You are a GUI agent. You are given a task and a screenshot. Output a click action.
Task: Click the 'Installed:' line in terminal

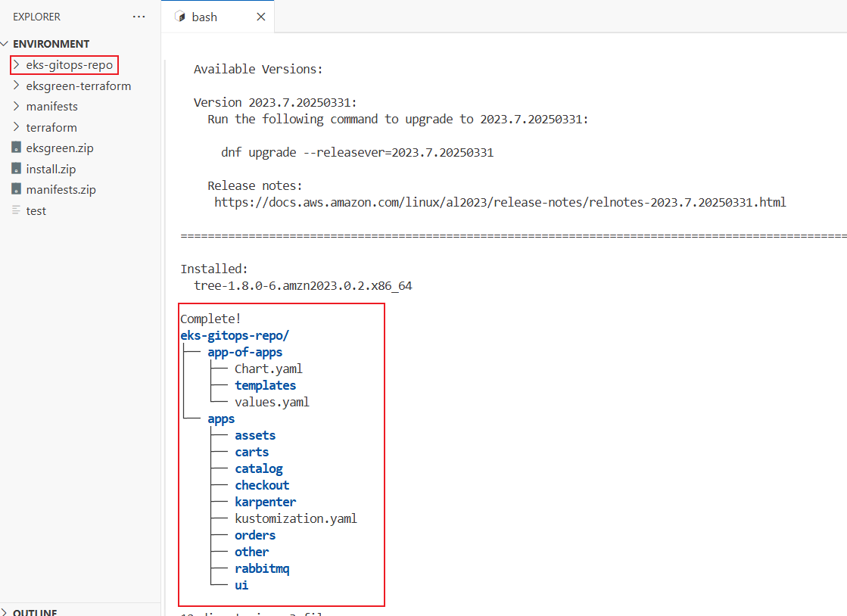pyautogui.click(x=214, y=269)
